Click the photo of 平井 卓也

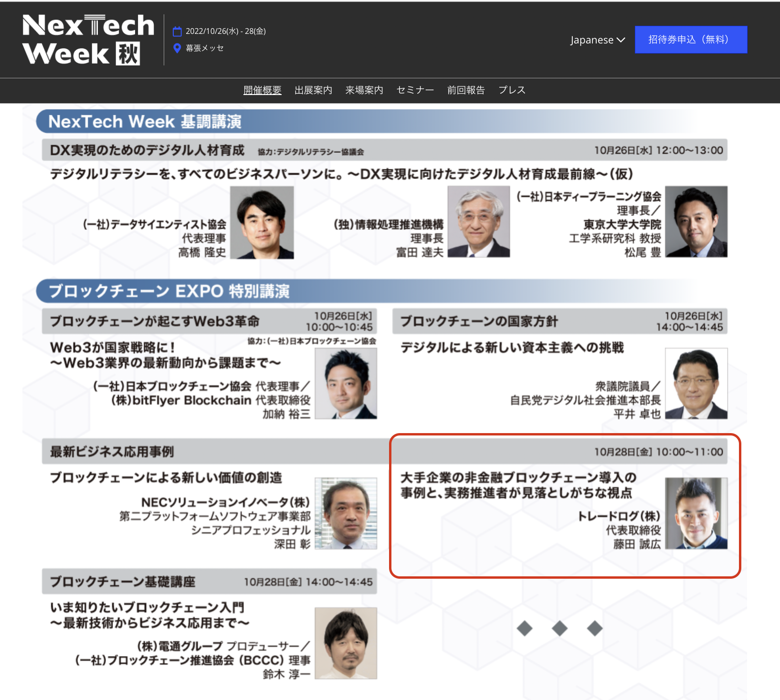tap(696, 384)
